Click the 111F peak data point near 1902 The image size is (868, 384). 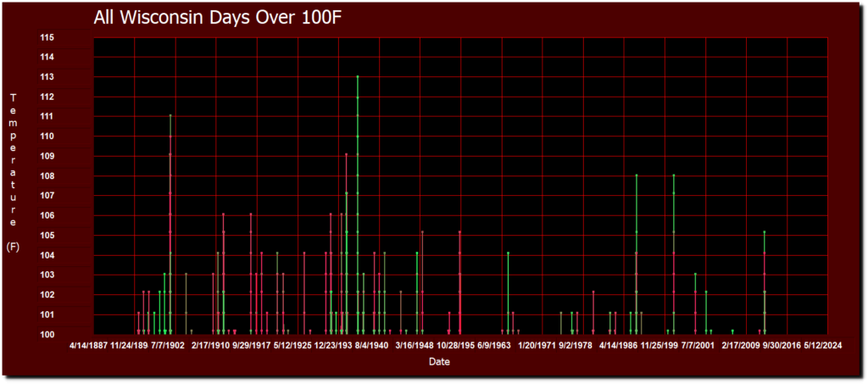(x=170, y=116)
